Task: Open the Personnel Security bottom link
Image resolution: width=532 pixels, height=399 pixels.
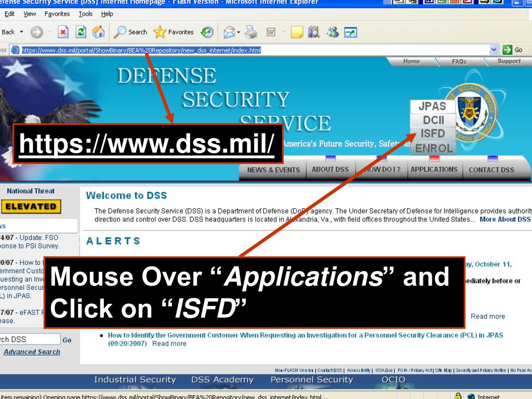Action: tap(312, 380)
